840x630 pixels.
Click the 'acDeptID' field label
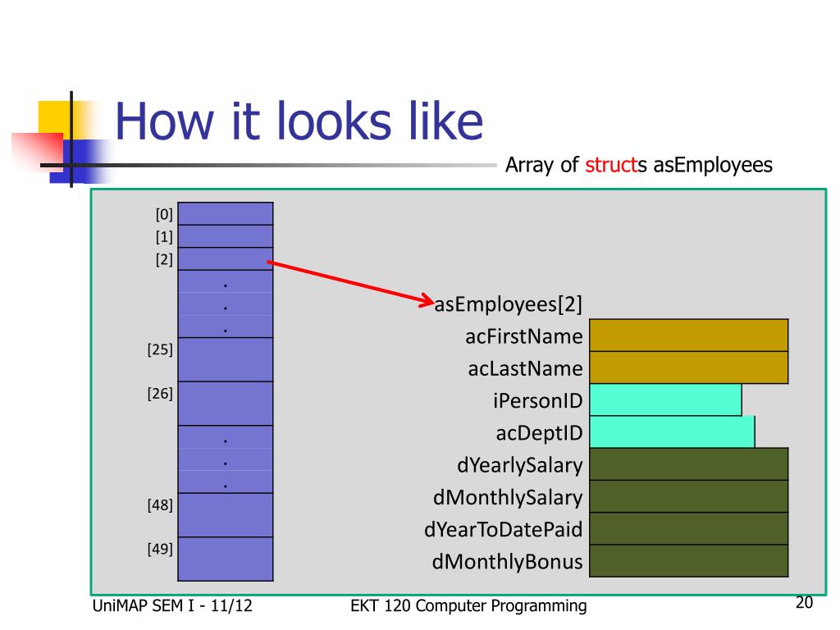[539, 433]
